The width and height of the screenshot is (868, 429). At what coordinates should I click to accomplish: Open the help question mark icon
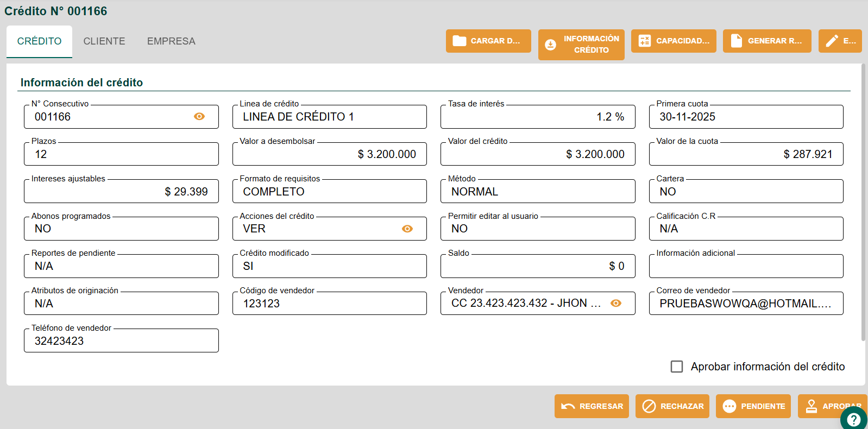pos(853,419)
